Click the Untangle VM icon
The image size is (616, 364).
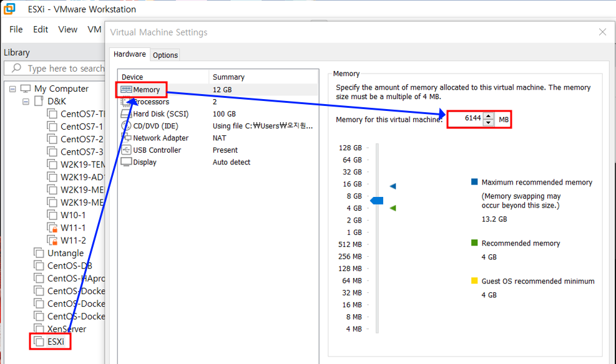pyautogui.click(x=39, y=253)
